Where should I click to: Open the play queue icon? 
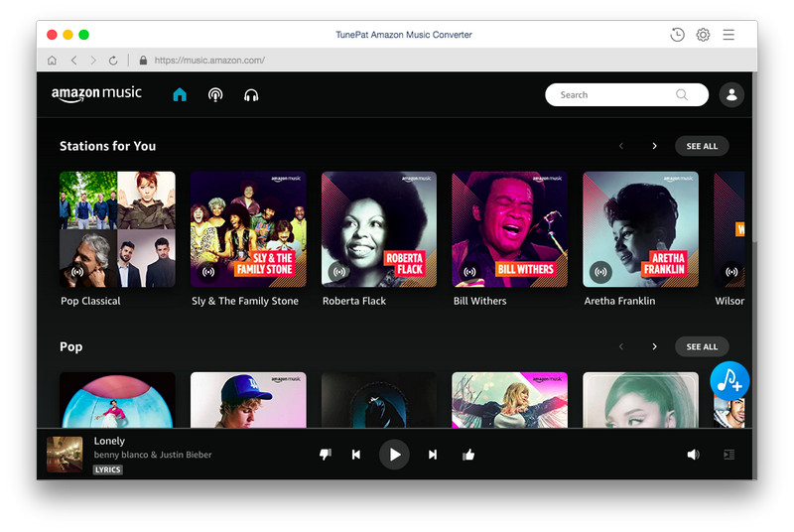728,455
